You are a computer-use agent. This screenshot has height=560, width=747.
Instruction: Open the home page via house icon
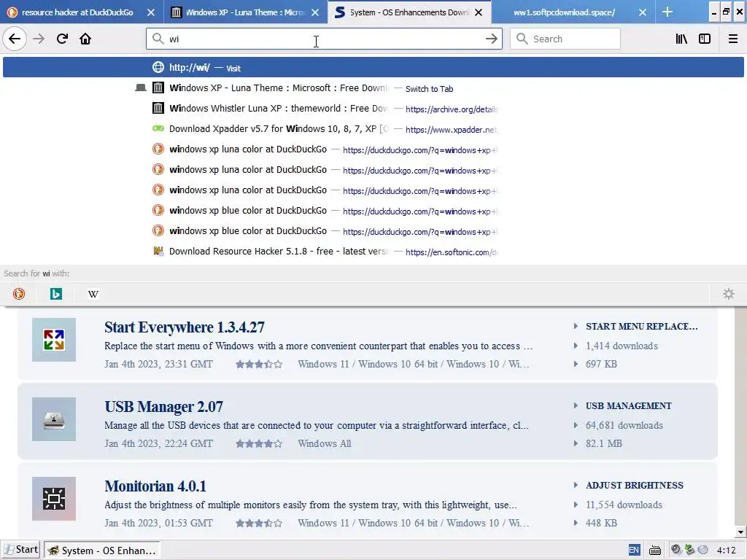click(85, 39)
